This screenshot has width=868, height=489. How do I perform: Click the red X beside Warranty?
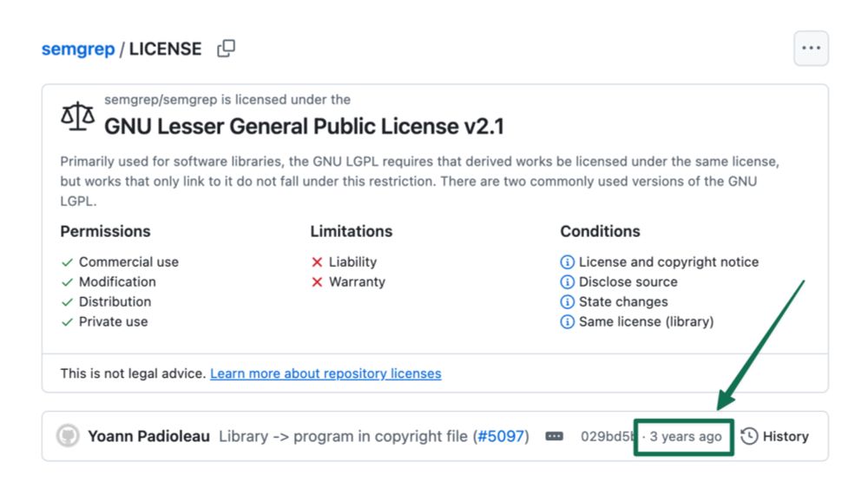317,282
